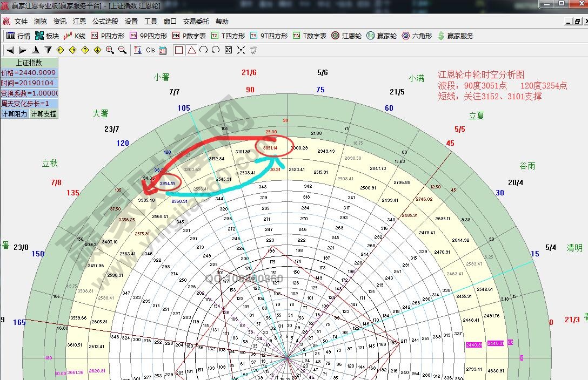The image size is (588, 380).
Task: Zoom in using the magnifier icon
Action: pos(109,50)
